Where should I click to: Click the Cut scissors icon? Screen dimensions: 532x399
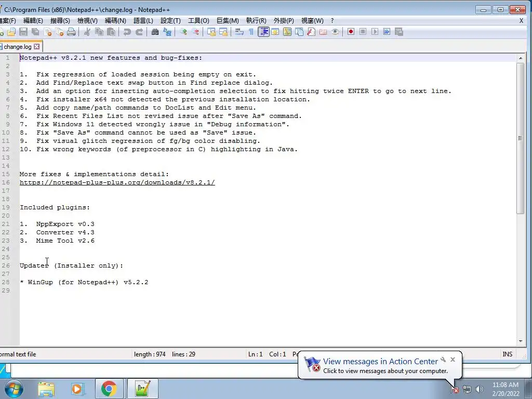(87, 32)
